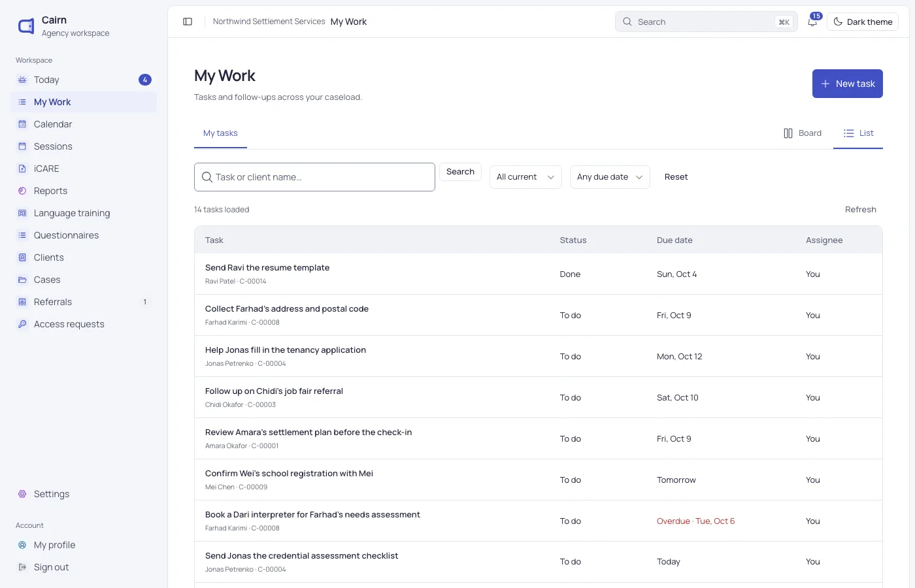The image size is (915, 588).
Task: Click the Due date column header
Action: (x=674, y=240)
